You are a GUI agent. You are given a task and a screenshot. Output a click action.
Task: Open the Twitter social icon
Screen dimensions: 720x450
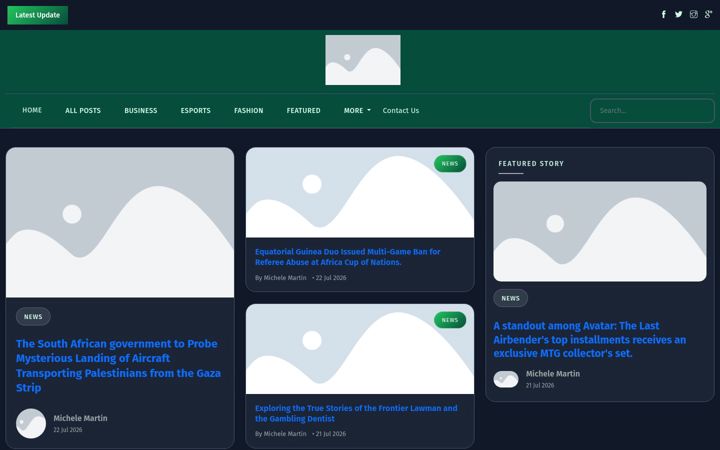(x=679, y=14)
